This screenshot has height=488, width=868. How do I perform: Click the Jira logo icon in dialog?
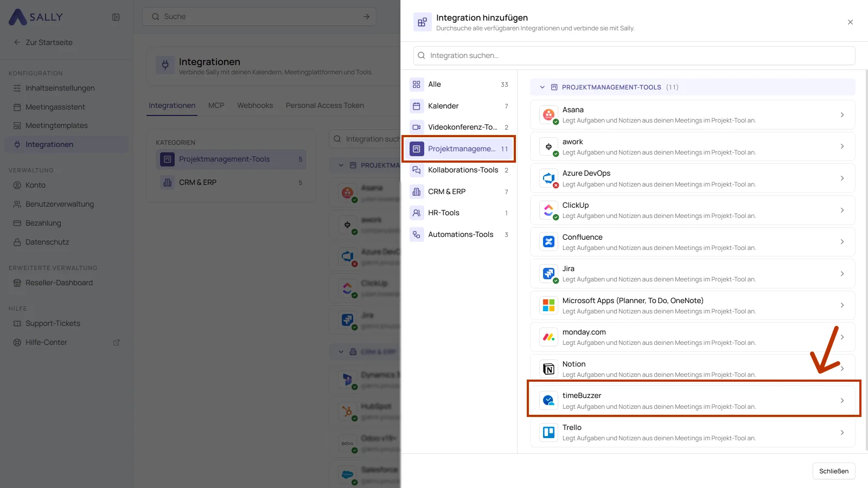click(x=548, y=273)
